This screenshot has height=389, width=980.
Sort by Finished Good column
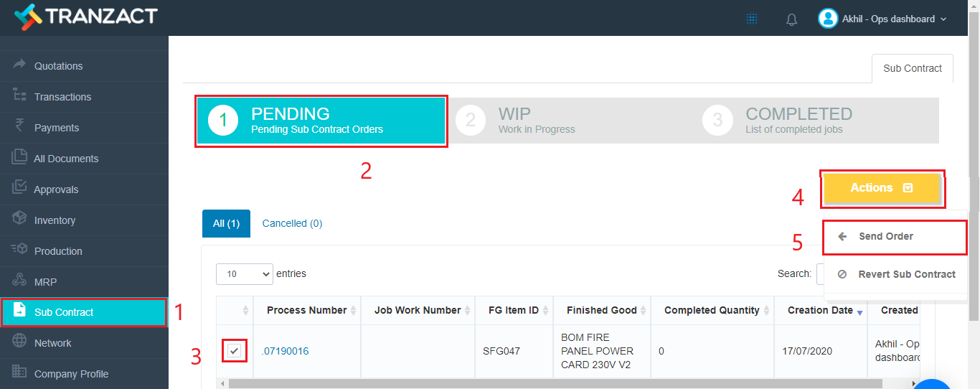tap(602, 310)
